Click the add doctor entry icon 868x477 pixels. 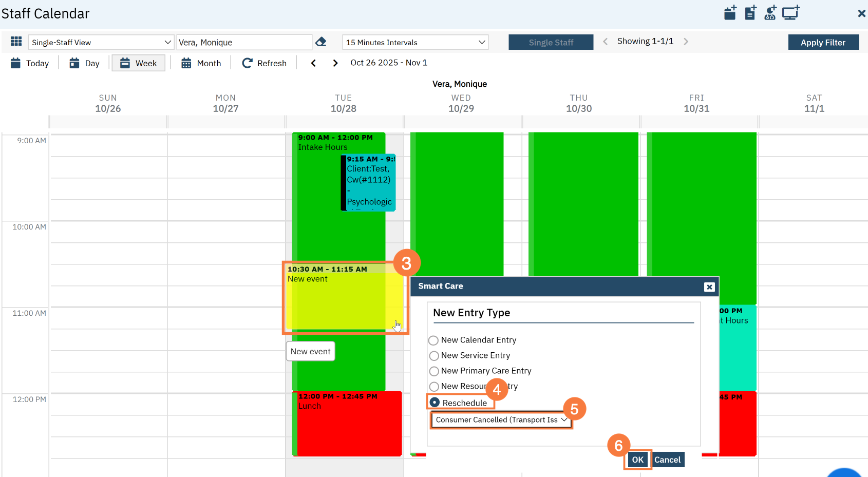770,13
